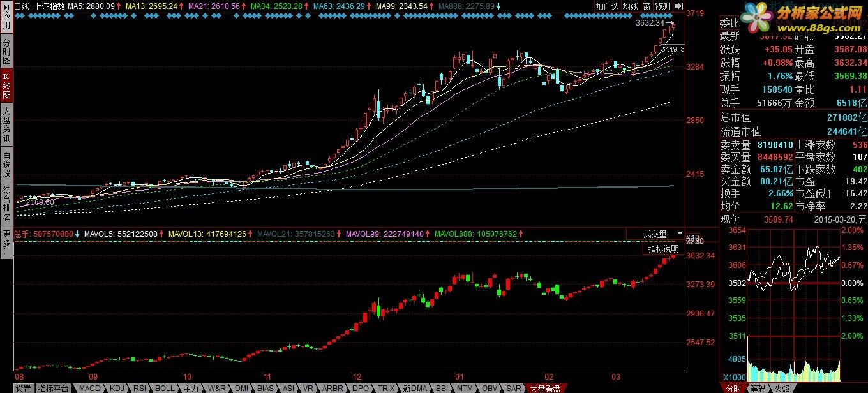Click the 总市值 271082亿 row
This screenshot has width=868, height=393.
click(793, 117)
